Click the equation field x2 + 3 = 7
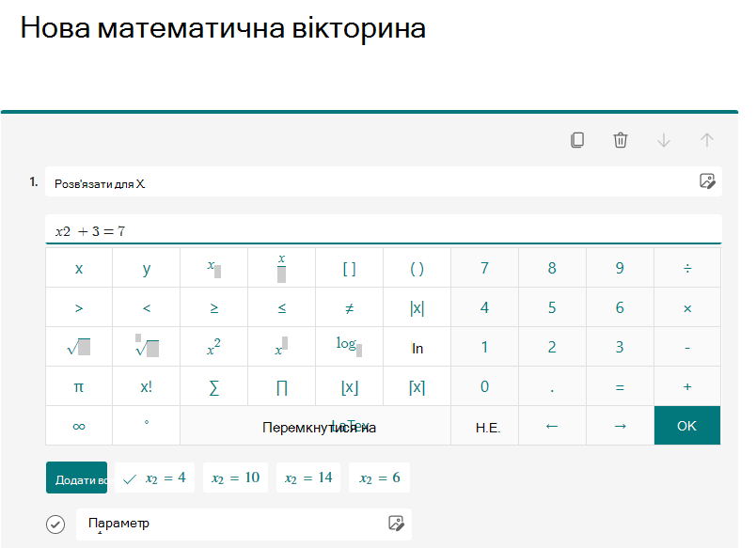 (384, 230)
